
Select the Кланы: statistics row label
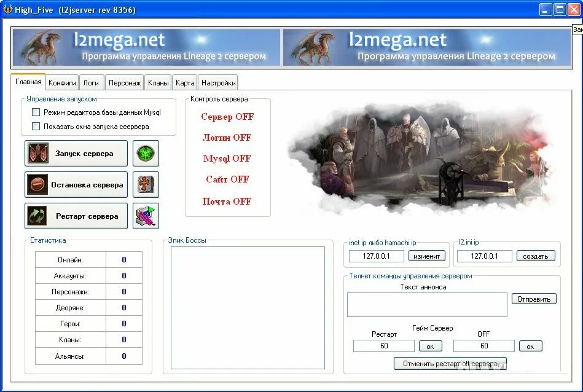click(70, 340)
